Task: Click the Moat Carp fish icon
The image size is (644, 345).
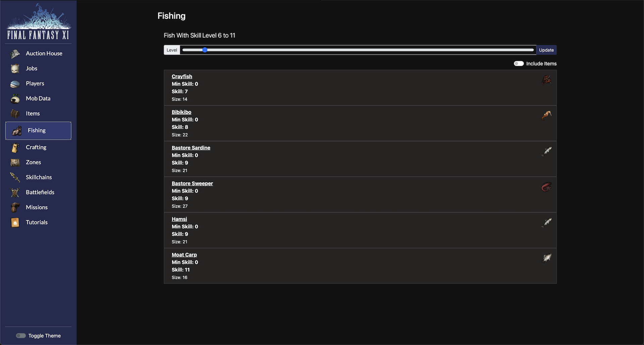Action: [547, 258]
